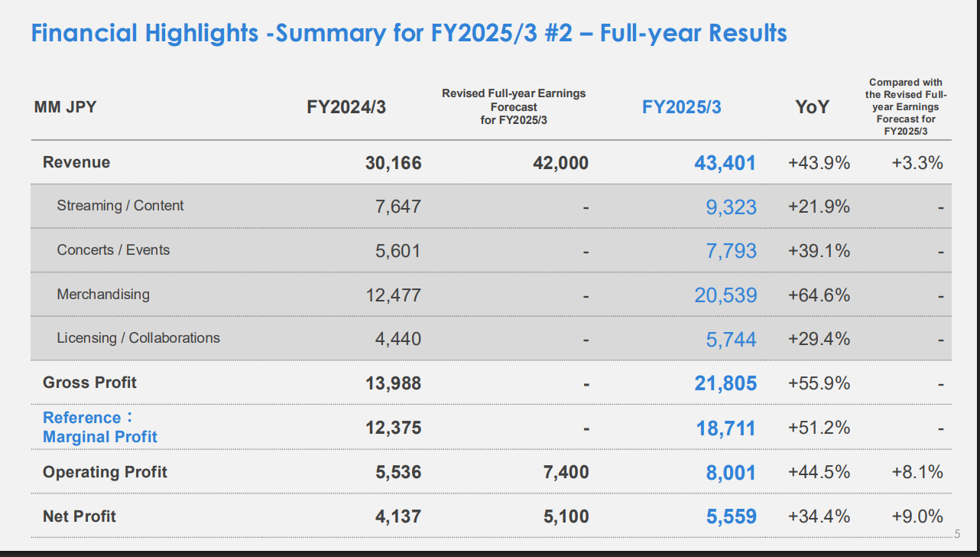Click the Revised Full-year Earnings Forecast header
980x557 pixels.
click(514, 107)
